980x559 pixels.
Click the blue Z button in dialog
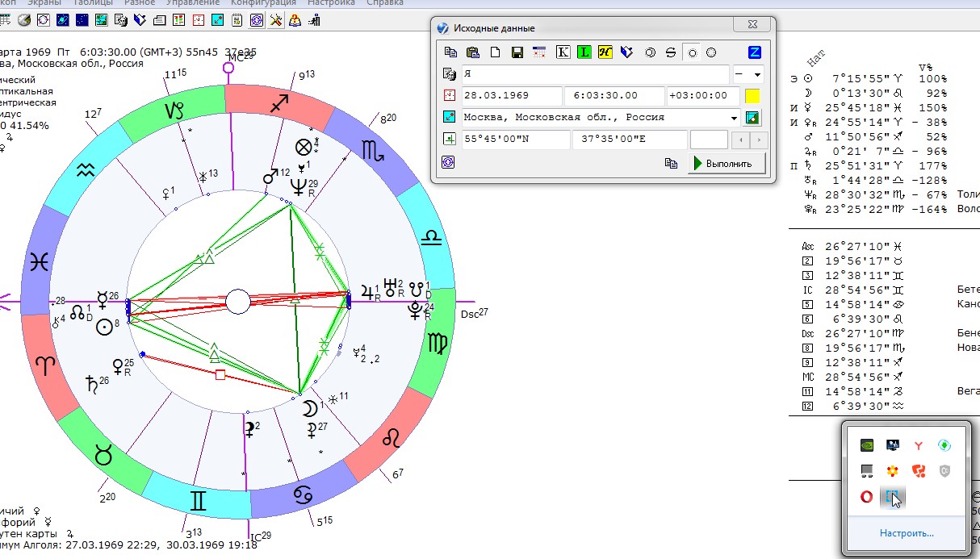pos(755,52)
